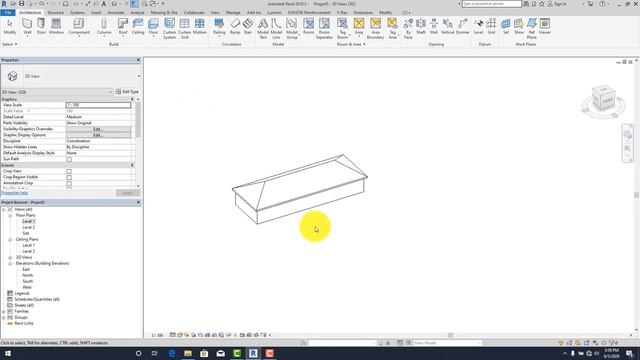
Task: Click the keyword search box
Action: pyautogui.click(x=491, y=4)
